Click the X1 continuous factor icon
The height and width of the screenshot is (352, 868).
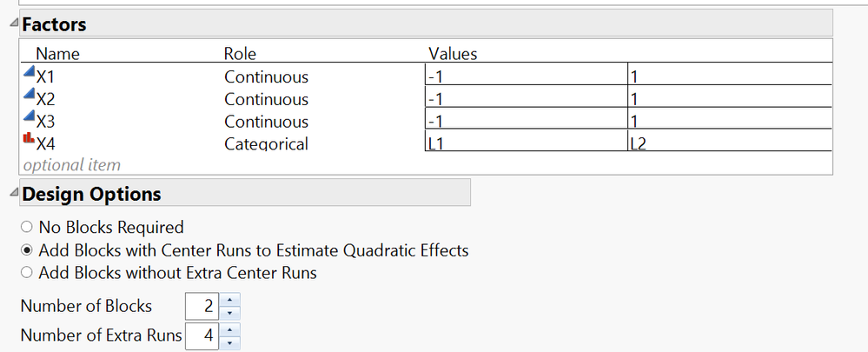point(28,71)
